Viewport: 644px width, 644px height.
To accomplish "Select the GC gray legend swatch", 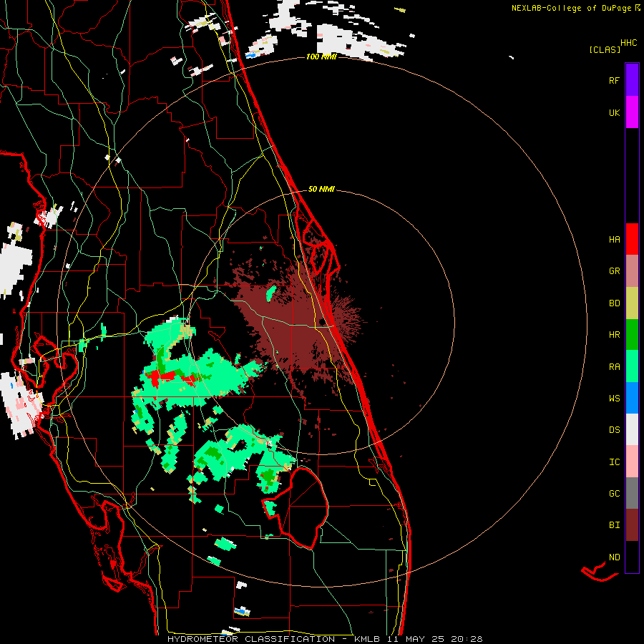I will click(x=632, y=493).
